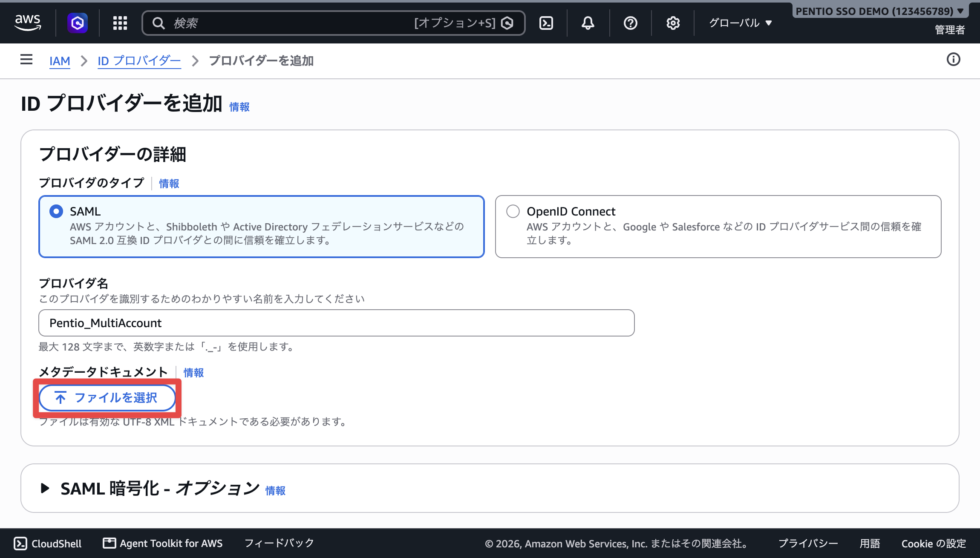Image resolution: width=980 pixels, height=558 pixels.
Task: Select the OpenID Connect provider type
Action: 718,227
